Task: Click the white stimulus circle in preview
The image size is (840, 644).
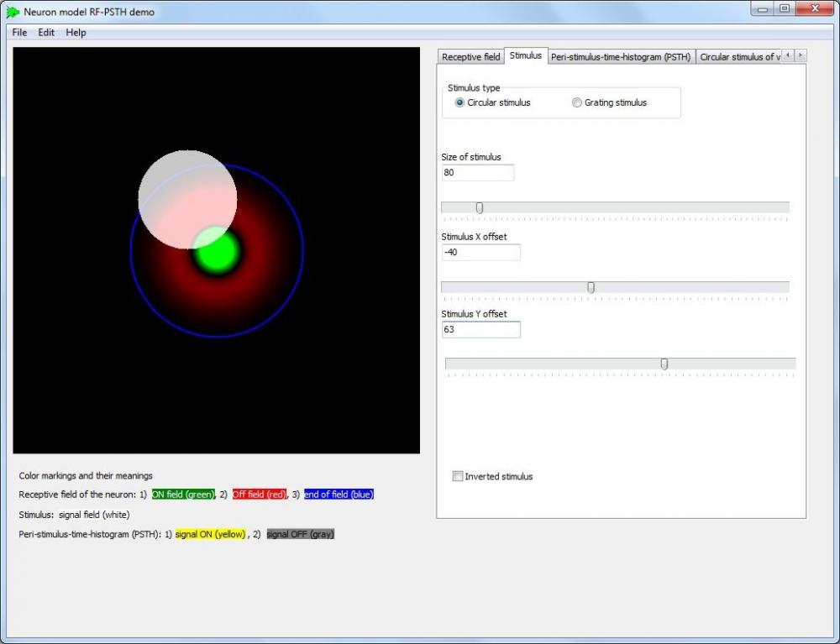Action: [188, 197]
